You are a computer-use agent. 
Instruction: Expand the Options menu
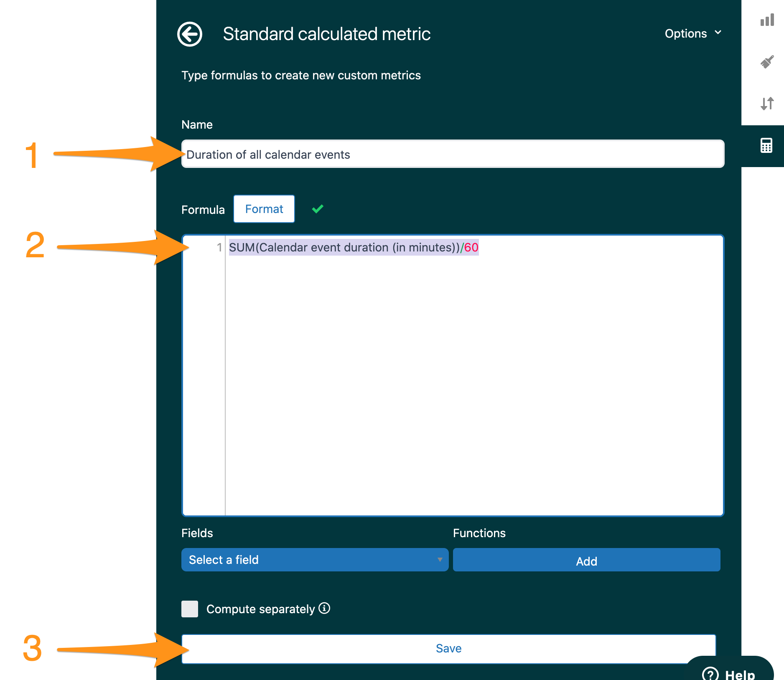point(693,33)
